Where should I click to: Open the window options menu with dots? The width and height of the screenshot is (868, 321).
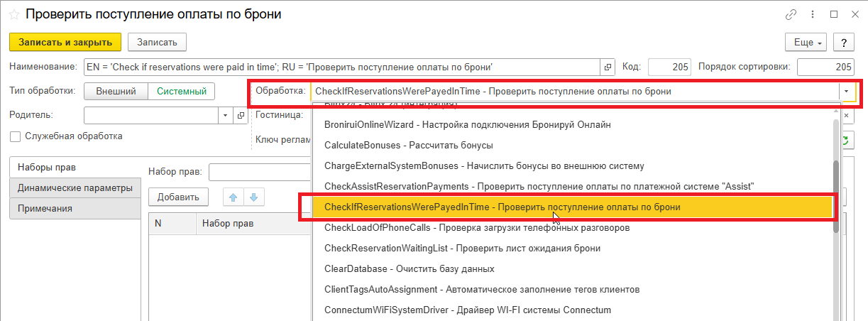814,14
